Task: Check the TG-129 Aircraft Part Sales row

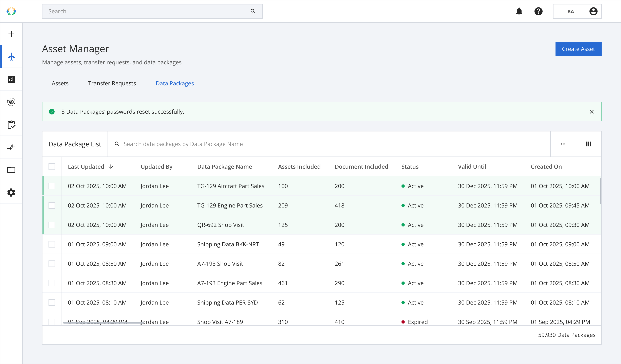Action: (52, 186)
